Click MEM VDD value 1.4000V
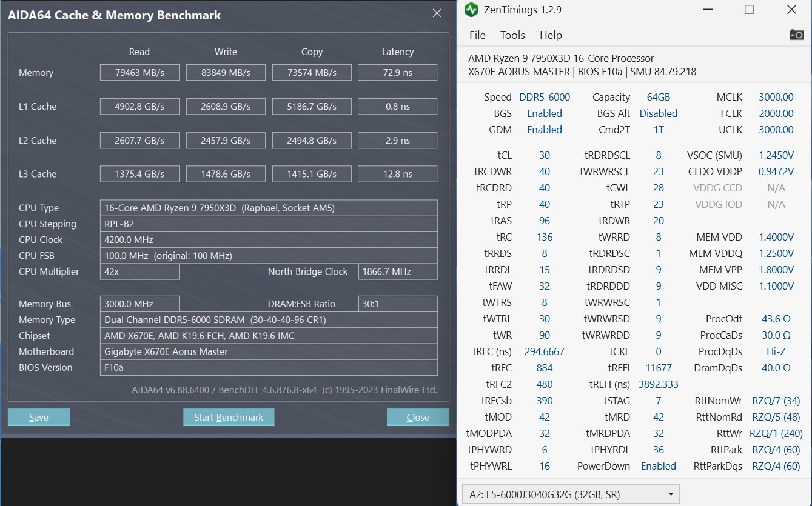This screenshot has height=506, width=812. pyautogui.click(x=776, y=237)
